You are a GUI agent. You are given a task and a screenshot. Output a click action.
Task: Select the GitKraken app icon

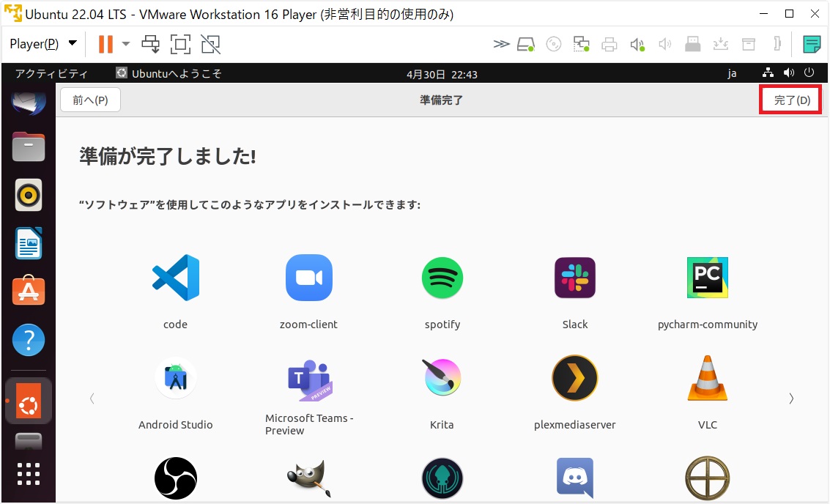pyautogui.click(x=442, y=478)
